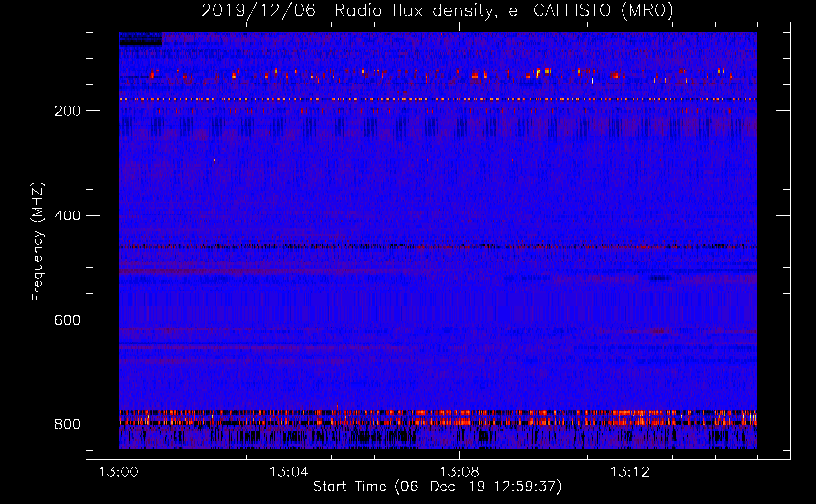The image size is (816, 504).
Task: Click the 13:08 time tick label
Action: [459, 472]
